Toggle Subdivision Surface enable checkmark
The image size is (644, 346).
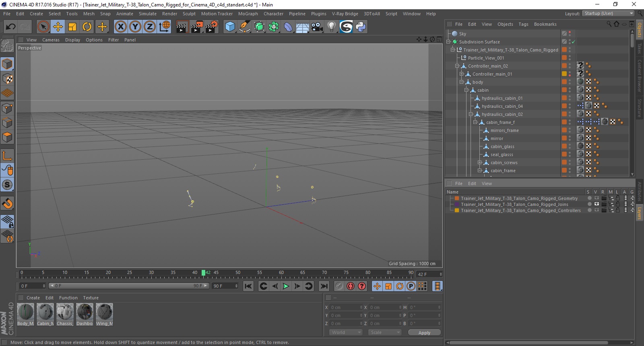pyautogui.click(x=574, y=42)
